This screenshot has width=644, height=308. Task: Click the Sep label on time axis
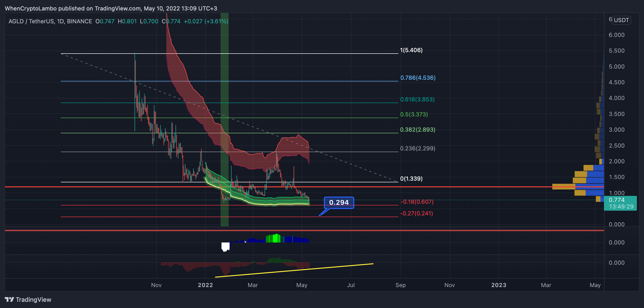[x=401, y=285]
